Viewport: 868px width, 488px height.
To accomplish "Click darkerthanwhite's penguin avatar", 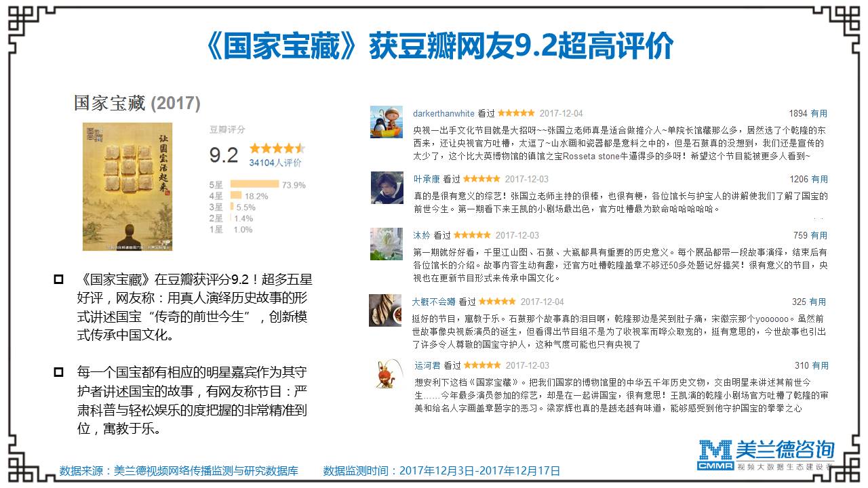I will (x=387, y=123).
